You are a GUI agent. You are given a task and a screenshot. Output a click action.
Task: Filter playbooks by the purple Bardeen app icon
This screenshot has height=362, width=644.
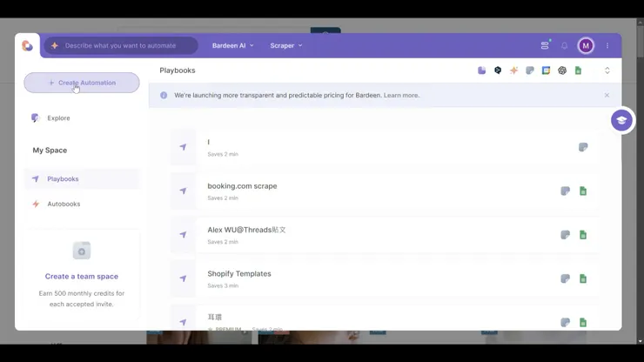click(482, 70)
